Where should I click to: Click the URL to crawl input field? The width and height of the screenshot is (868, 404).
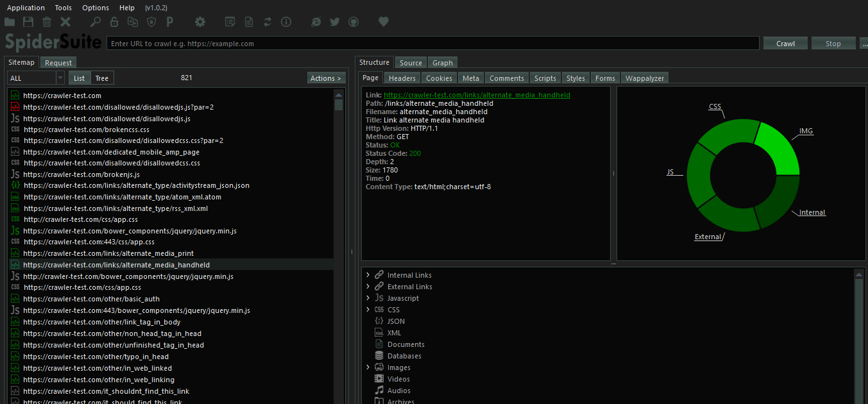(x=433, y=44)
